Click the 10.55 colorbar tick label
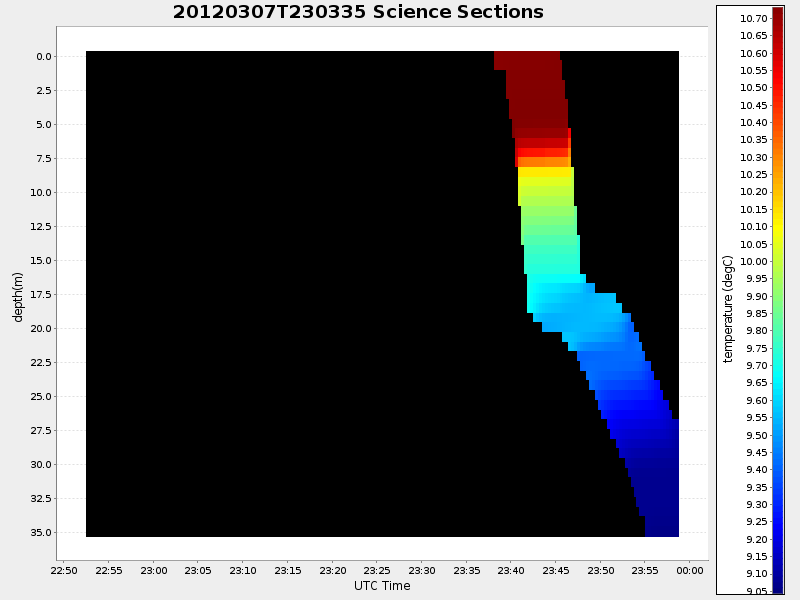The image size is (800, 600). point(754,71)
